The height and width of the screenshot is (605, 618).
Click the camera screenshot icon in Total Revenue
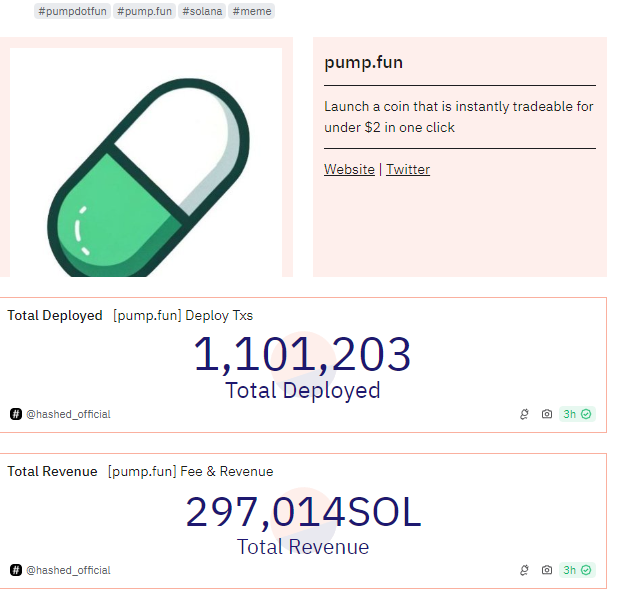[x=547, y=570]
